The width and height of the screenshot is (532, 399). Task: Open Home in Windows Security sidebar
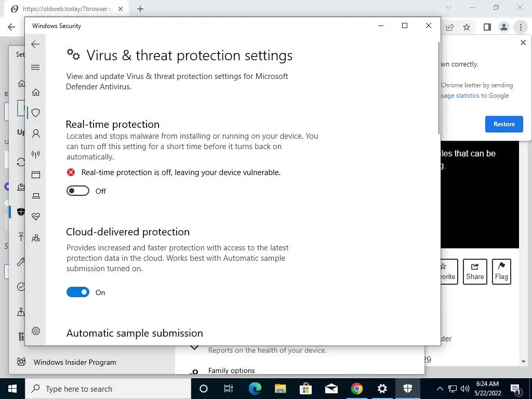(x=36, y=92)
